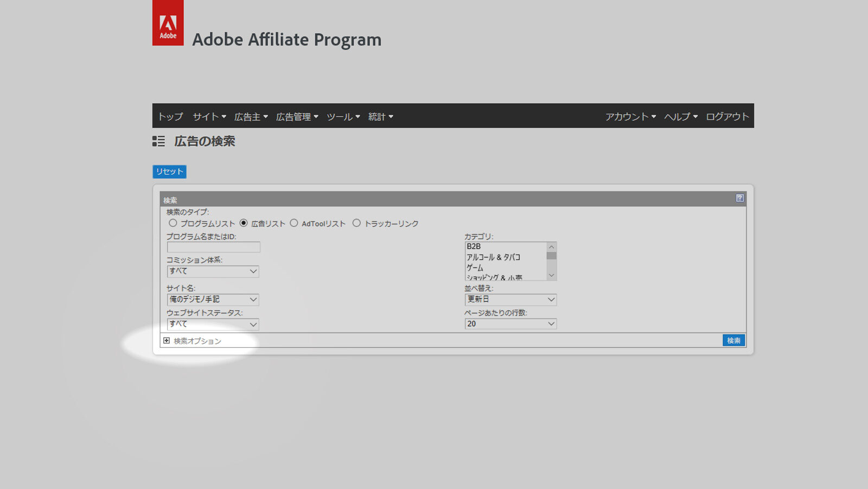This screenshot has width=868, height=489.
Task: Open ツール menu
Action: [x=343, y=116]
